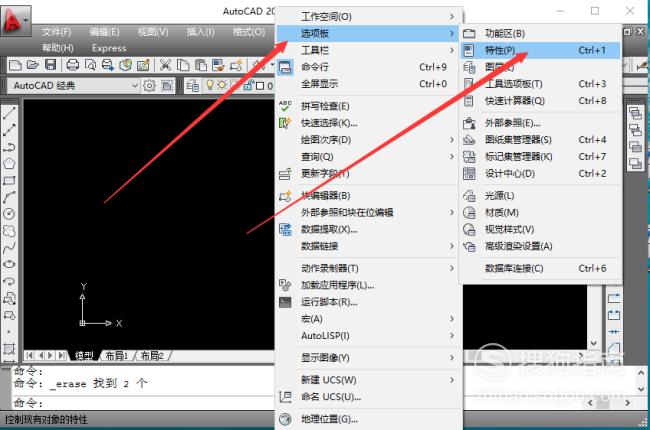
Task: Click layer 0 color square swatch
Action: [260, 86]
